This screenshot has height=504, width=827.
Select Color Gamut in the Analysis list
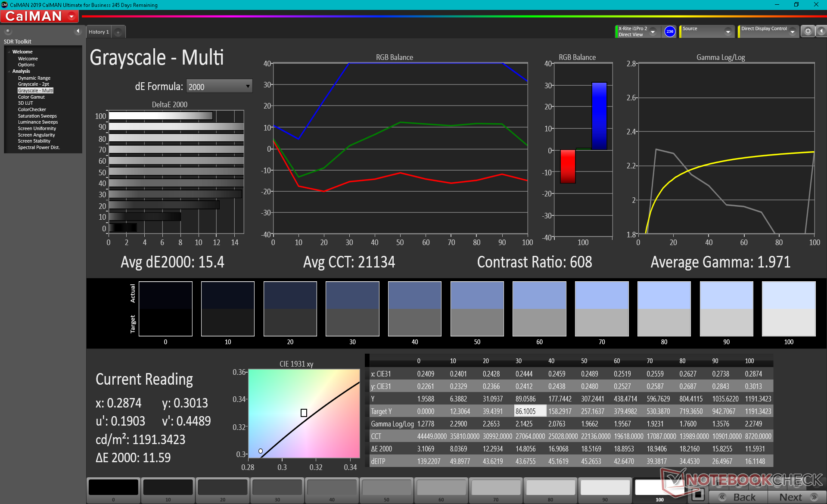(31, 97)
